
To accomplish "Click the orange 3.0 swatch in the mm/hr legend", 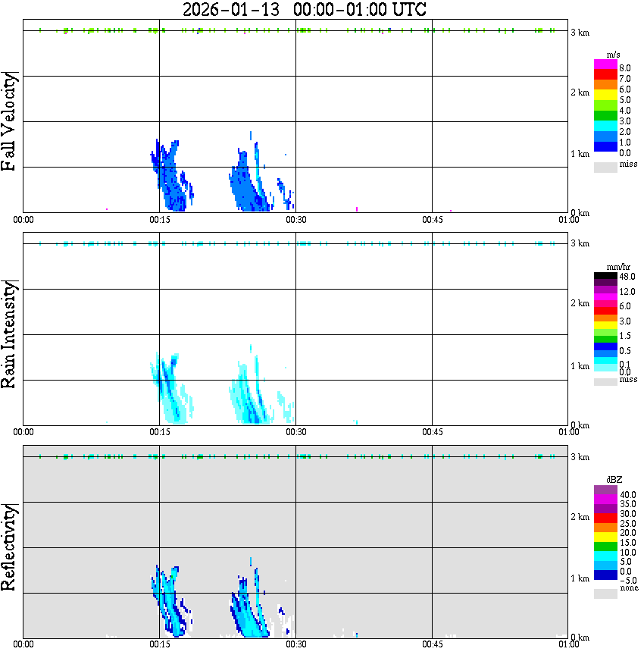I will coord(605,318).
